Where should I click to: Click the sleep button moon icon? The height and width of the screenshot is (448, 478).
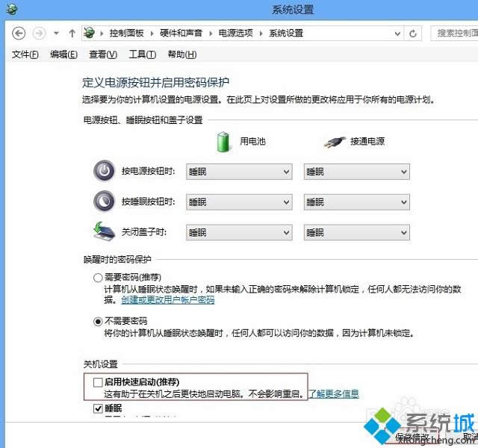[105, 201]
